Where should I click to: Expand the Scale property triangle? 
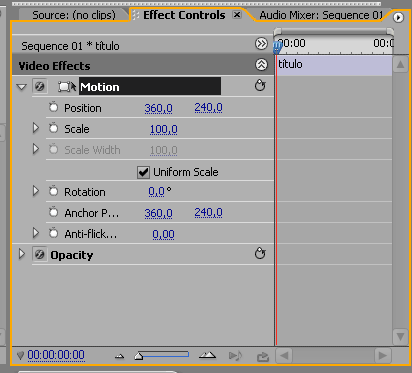36,128
